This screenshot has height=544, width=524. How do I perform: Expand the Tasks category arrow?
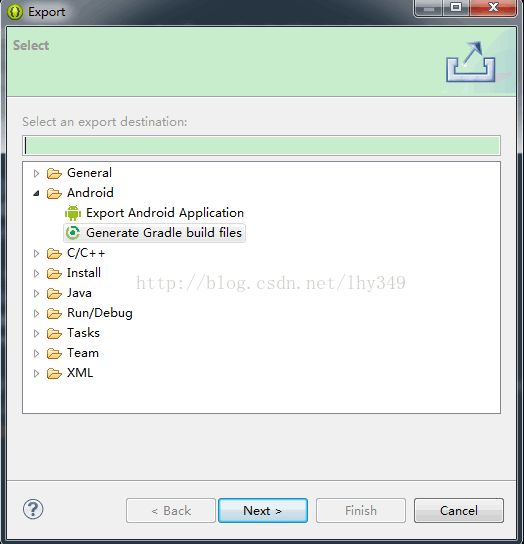[36, 333]
